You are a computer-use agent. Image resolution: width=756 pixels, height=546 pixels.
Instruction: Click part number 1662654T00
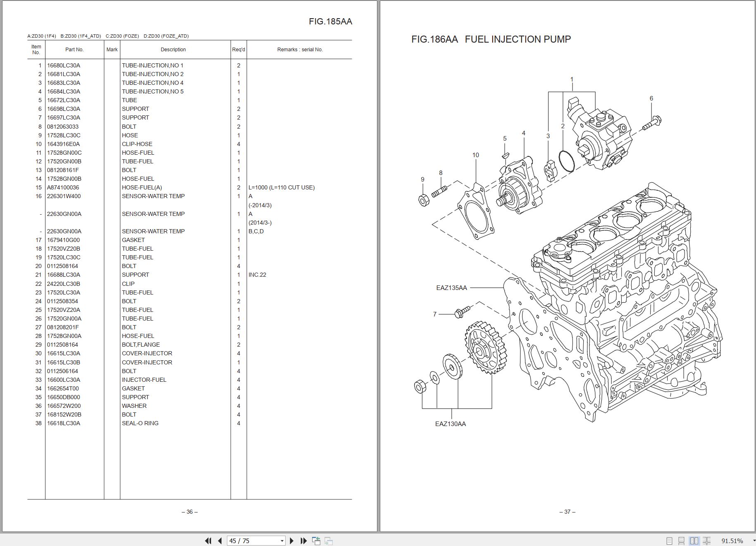pos(63,388)
